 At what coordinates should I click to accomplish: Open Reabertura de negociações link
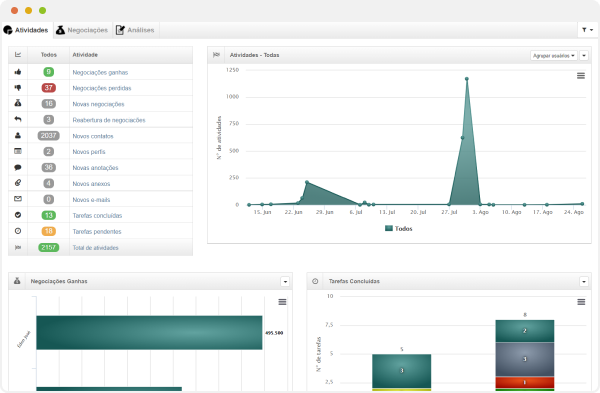pos(109,120)
